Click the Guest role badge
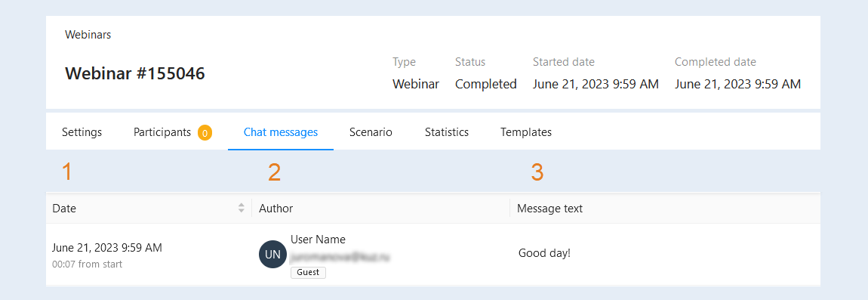Viewport: 868px width, 300px height. [308, 273]
